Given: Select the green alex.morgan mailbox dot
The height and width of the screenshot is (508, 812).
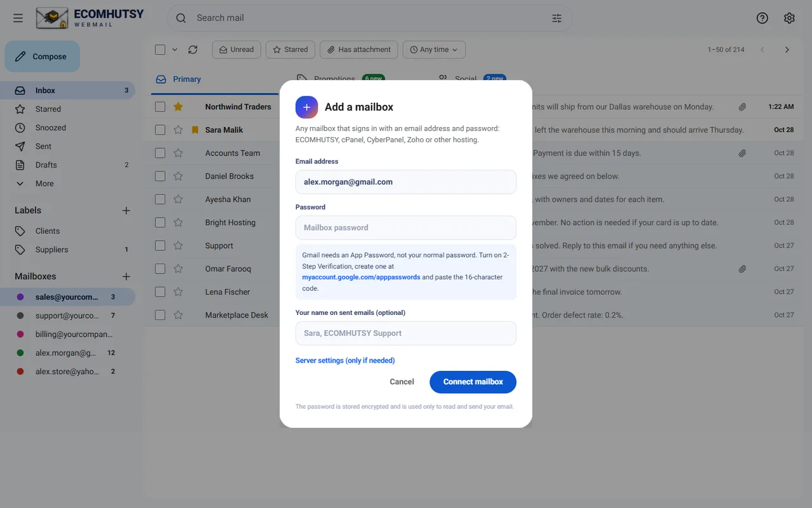Looking at the screenshot, I should coord(20,353).
